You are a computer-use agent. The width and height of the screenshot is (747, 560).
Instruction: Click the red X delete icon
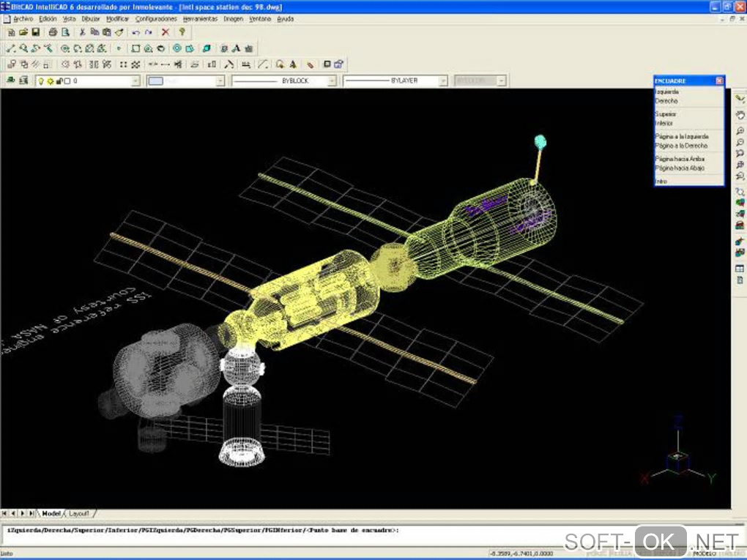(166, 32)
